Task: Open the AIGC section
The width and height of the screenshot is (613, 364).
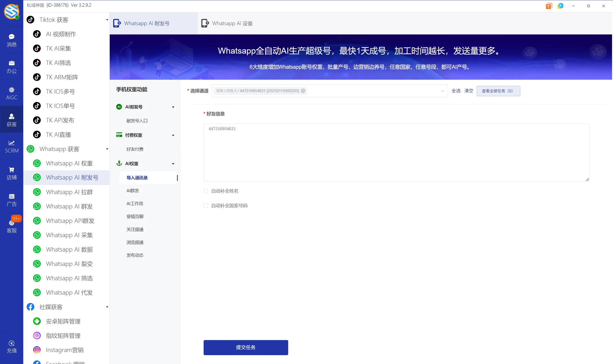Action: (x=11, y=93)
